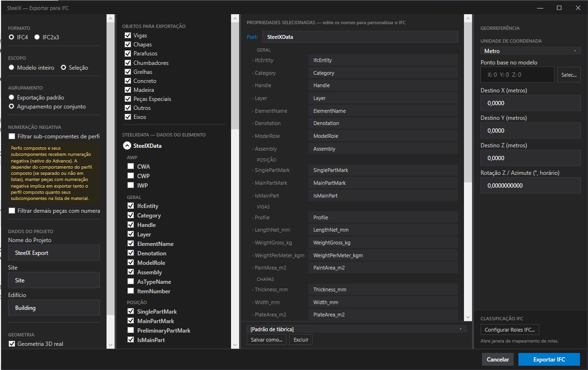Toggle Grelhas checkbox
The width and height of the screenshot is (588, 370).
click(x=128, y=72)
